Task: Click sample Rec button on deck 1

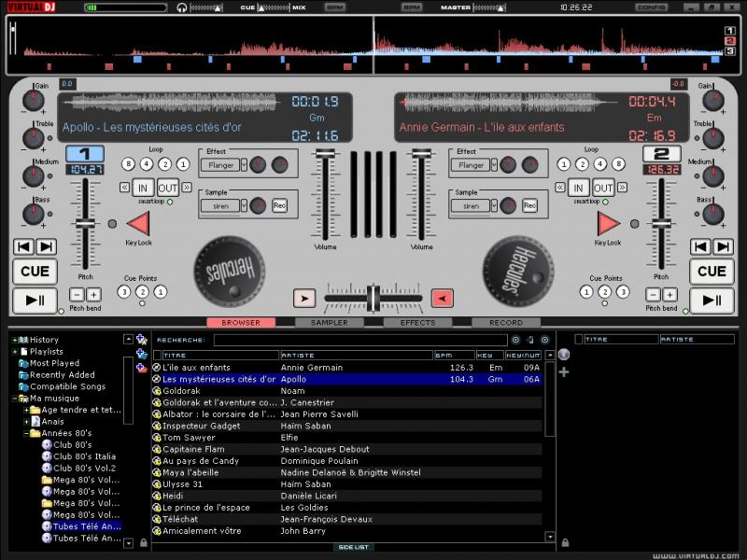Action: [279, 205]
